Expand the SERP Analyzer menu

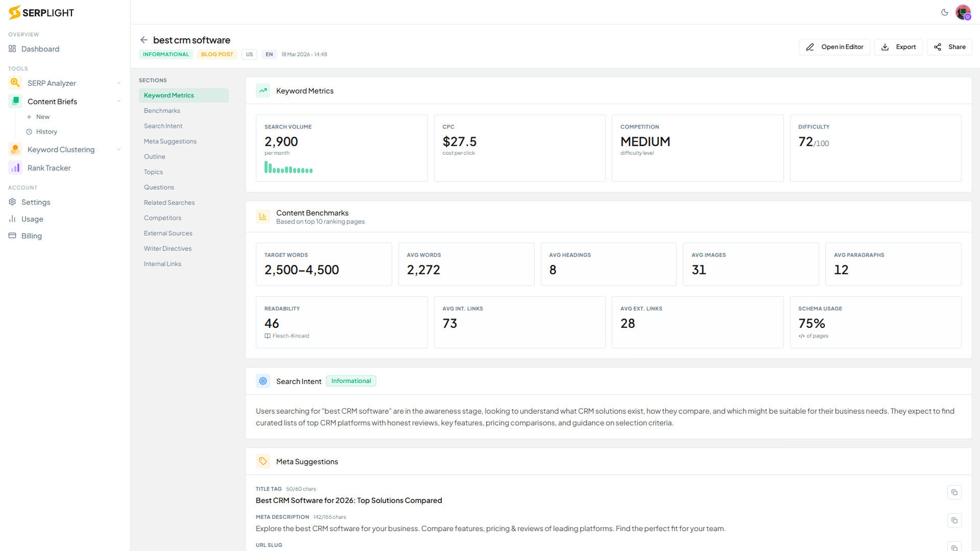[x=119, y=82]
